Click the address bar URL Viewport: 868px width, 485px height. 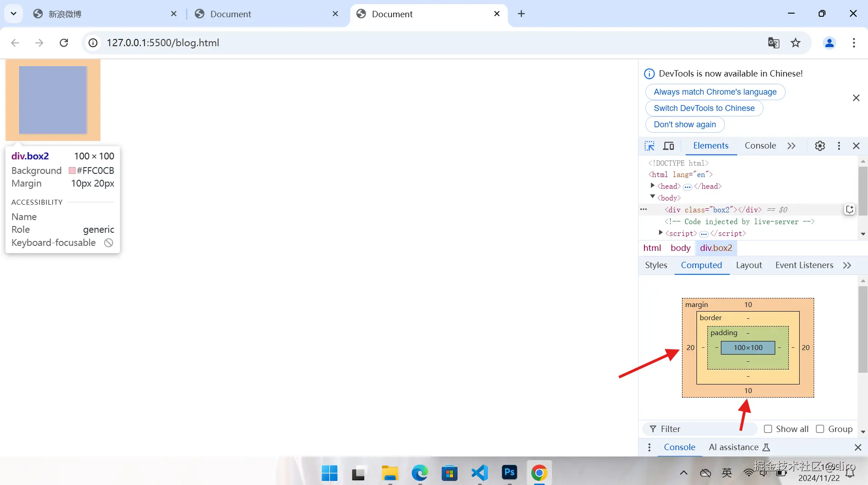click(162, 43)
